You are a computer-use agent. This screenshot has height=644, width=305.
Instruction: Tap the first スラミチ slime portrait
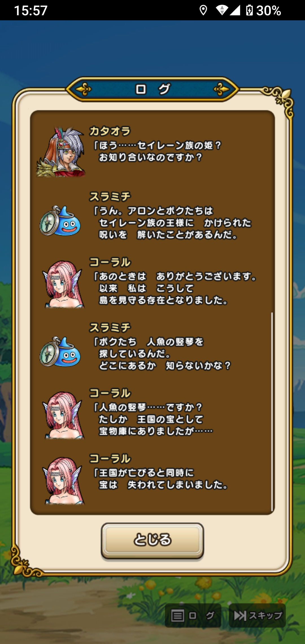[x=60, y=221]
